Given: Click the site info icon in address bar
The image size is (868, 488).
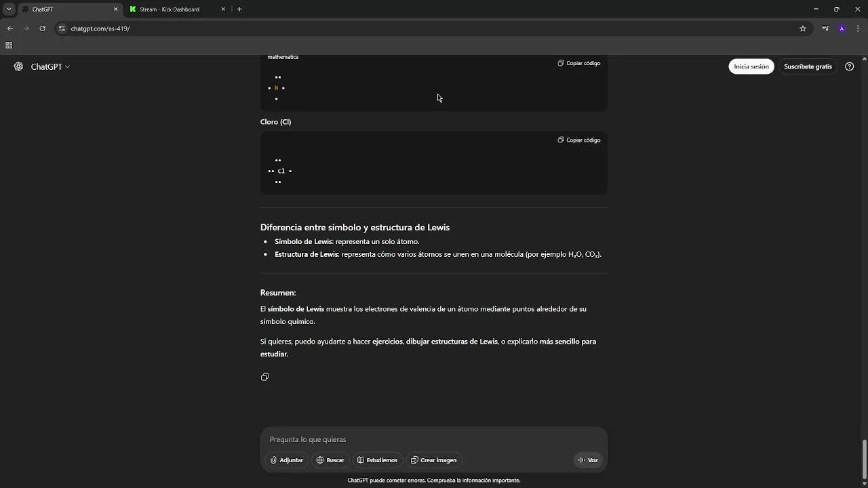Looking at the screenshot, I should coord(62,28).
